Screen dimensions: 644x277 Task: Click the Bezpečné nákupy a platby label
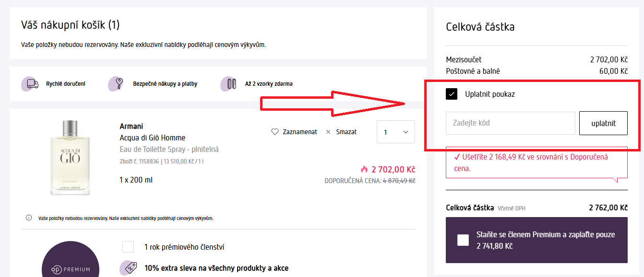(165, 84)
